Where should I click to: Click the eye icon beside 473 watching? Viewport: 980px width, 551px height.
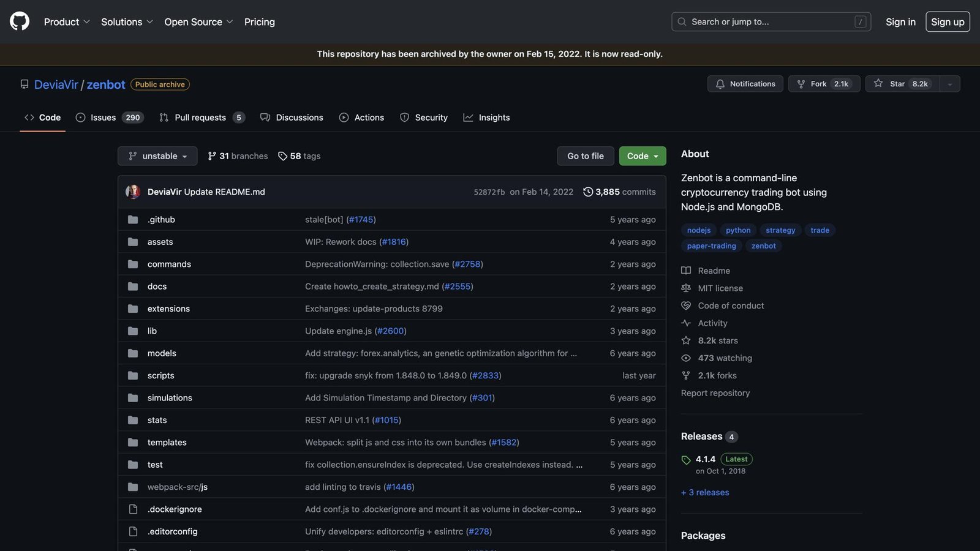click(x=686, y=358)
